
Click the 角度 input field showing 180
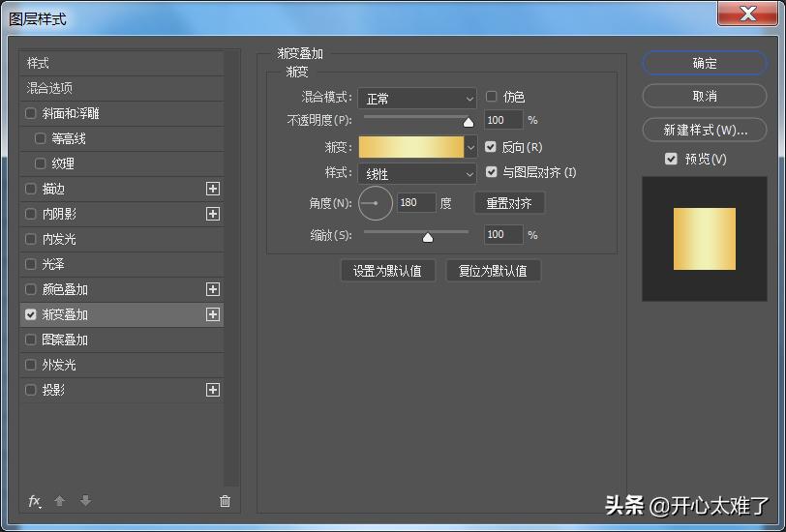tap(416, 202)
